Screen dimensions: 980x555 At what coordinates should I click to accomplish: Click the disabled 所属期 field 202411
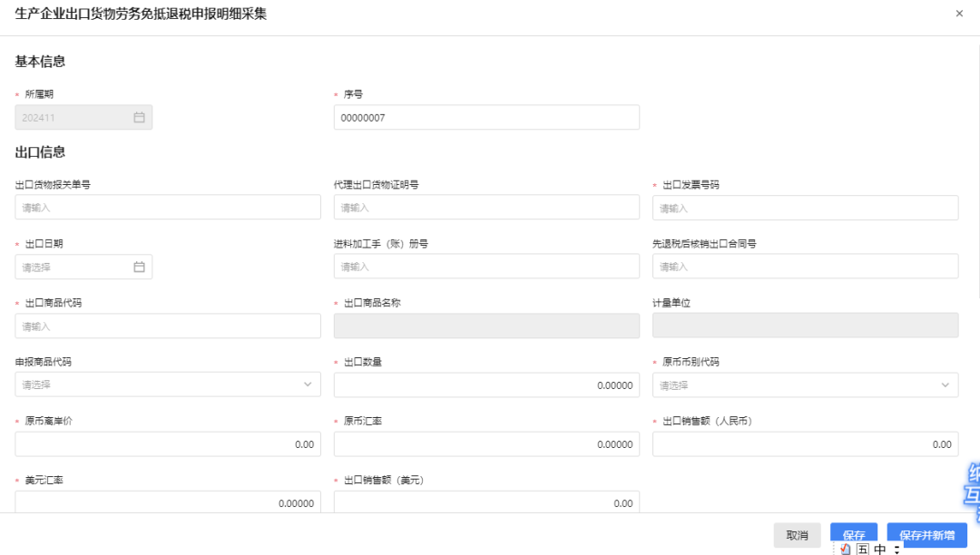click(x=83, y=117)
